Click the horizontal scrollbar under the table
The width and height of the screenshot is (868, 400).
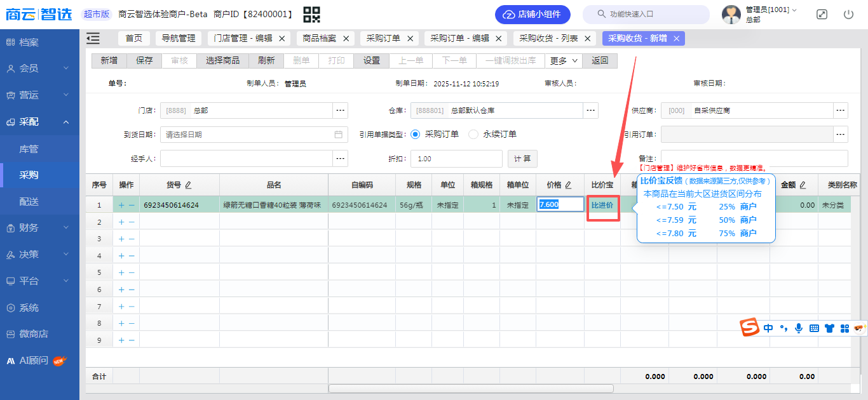pyautogui.click(x=470, y=389)
